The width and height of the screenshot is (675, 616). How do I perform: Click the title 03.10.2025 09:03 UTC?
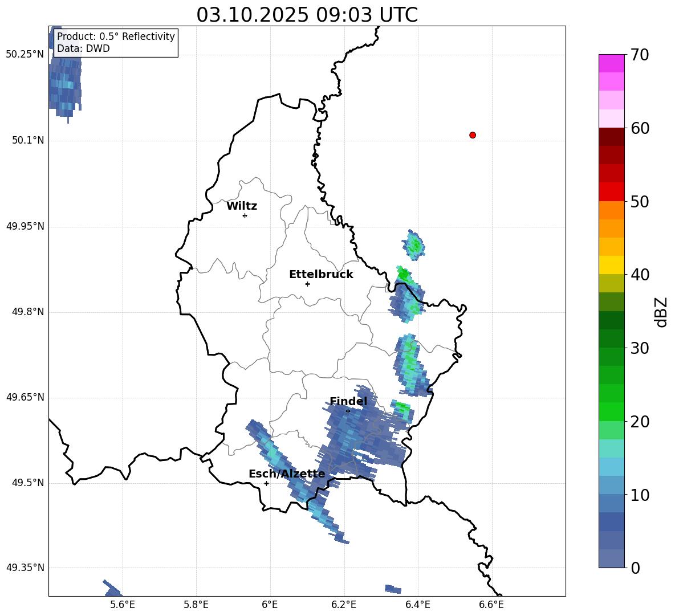tap(307, 15)
